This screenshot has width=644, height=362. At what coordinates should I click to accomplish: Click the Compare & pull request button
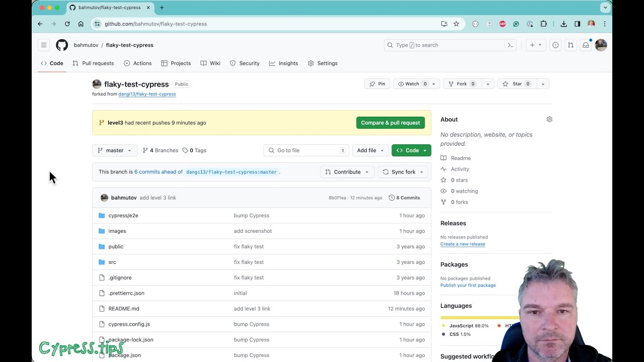click(390, 123)
